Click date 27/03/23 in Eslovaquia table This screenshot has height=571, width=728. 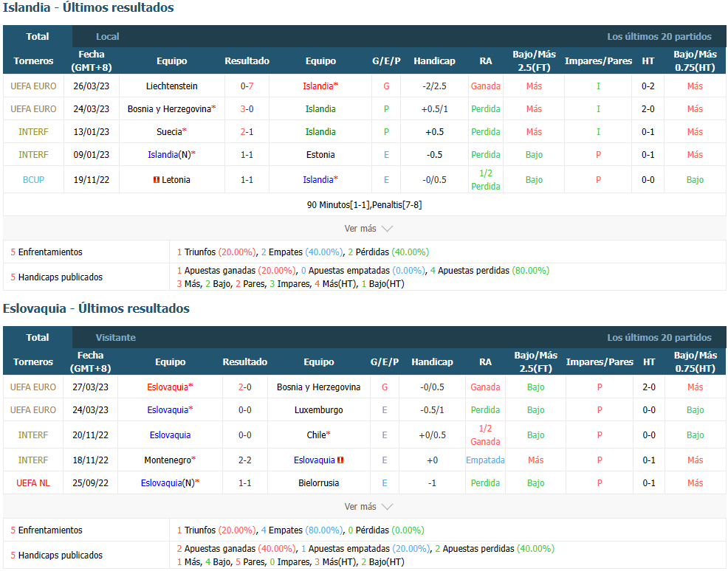tap(91, 387)
